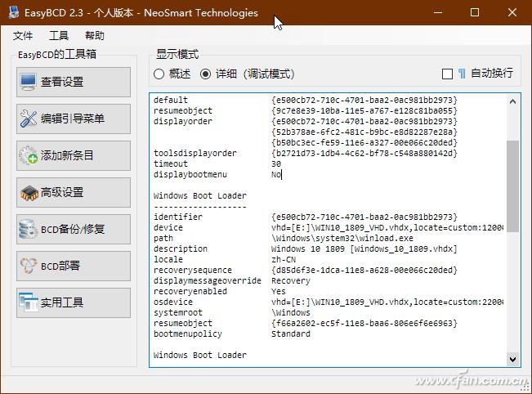
Task: Click the gear-plus icon beside 添加新条目
Action: 29,155
